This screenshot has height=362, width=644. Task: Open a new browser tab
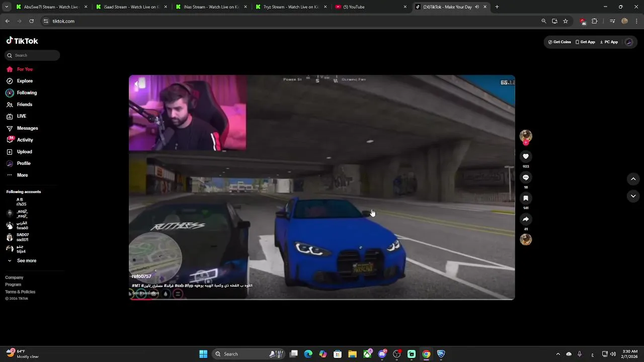(497, 7)
